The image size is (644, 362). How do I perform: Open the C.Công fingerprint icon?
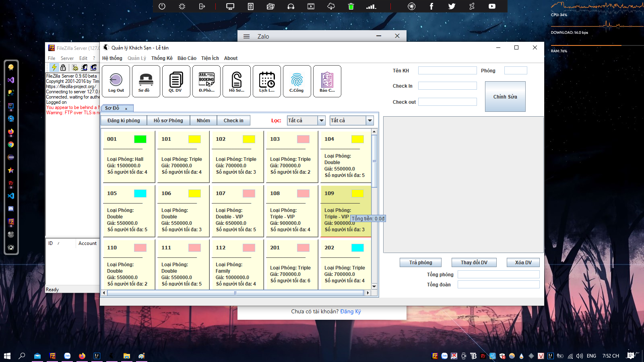(297, 81)
